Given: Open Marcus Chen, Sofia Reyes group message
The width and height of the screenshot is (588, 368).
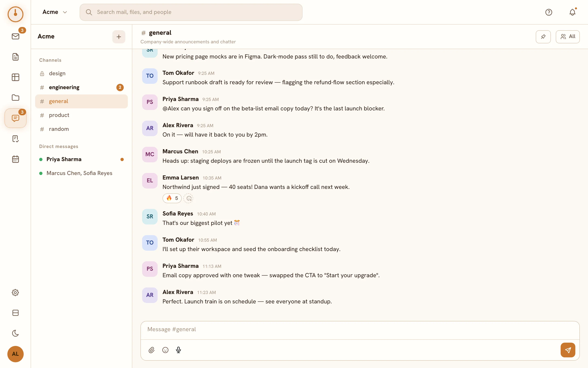Looking at the screenshot, I should click(x=81, y=173).
